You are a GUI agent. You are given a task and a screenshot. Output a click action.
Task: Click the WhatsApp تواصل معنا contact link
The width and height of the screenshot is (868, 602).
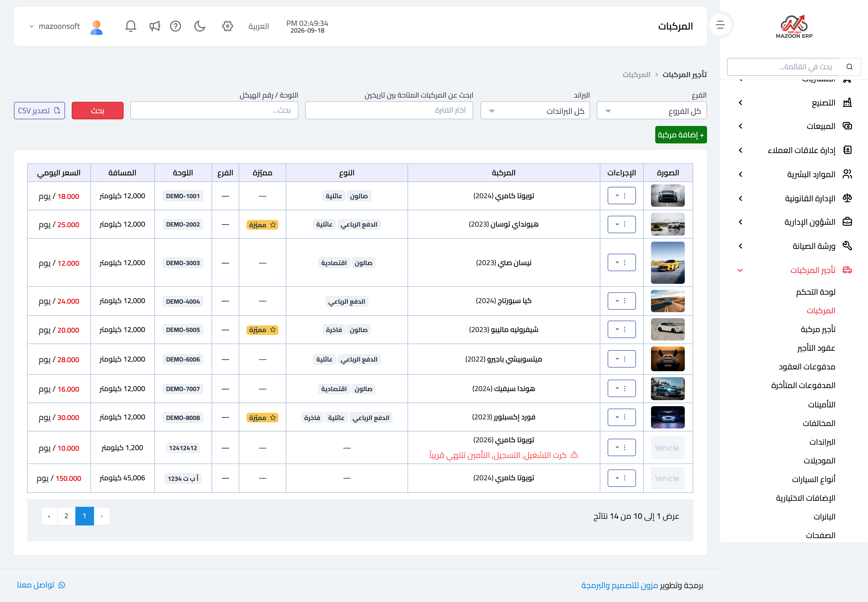(x=41, y=585)
